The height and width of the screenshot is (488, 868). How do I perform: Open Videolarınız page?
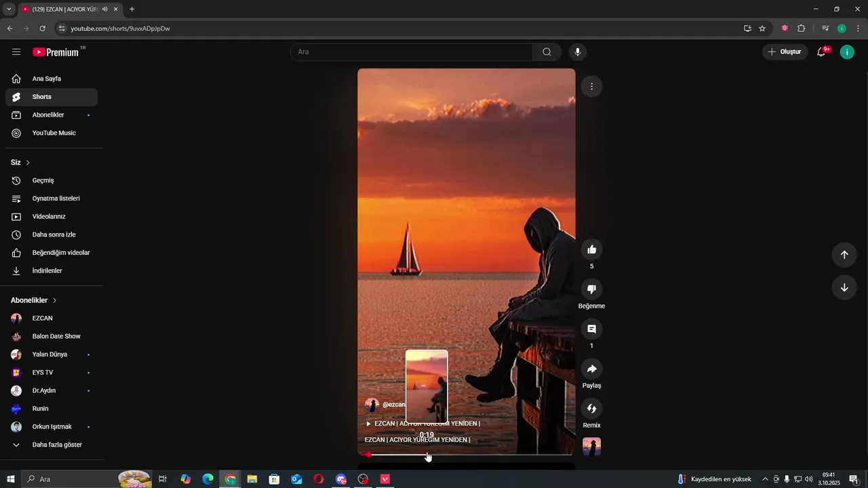click(x=52, y=217)
